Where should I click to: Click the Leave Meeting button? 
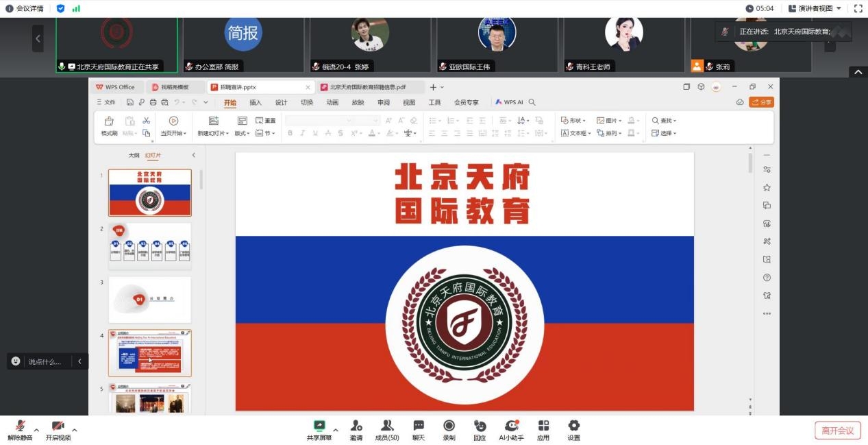[x=837, y=431]
